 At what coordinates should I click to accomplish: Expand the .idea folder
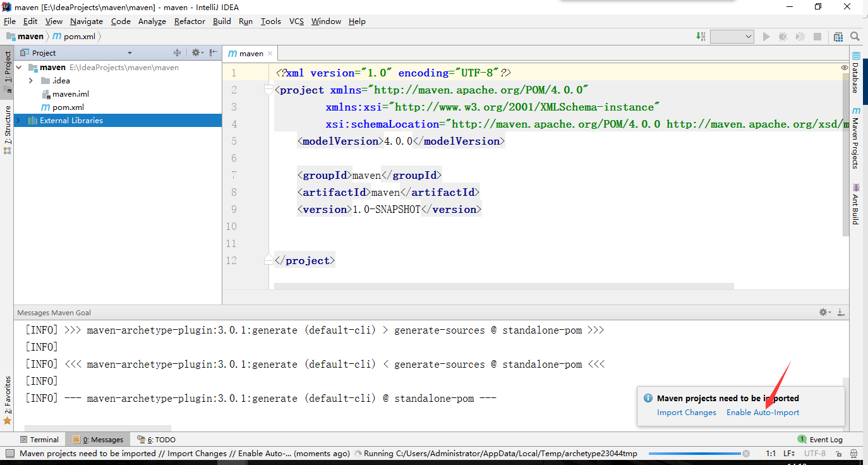(30, 81)
